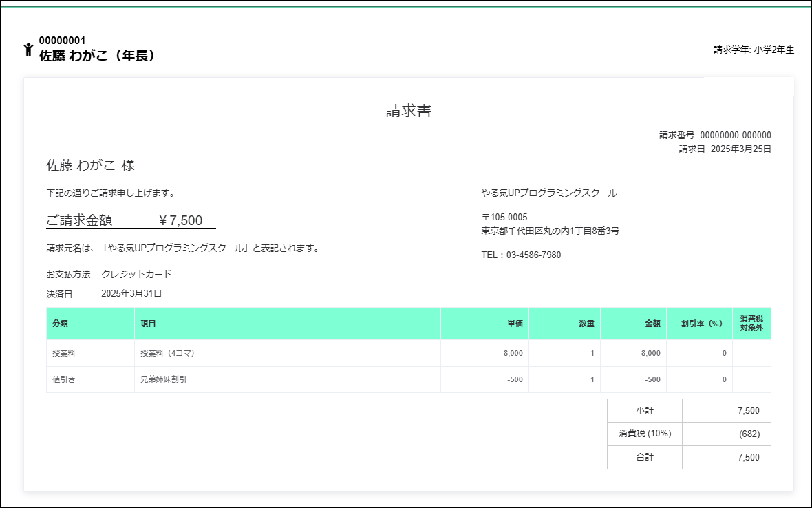Screen dimensions: 812x508
Task: Click the 請求書 title
Action: coord(409,111)
